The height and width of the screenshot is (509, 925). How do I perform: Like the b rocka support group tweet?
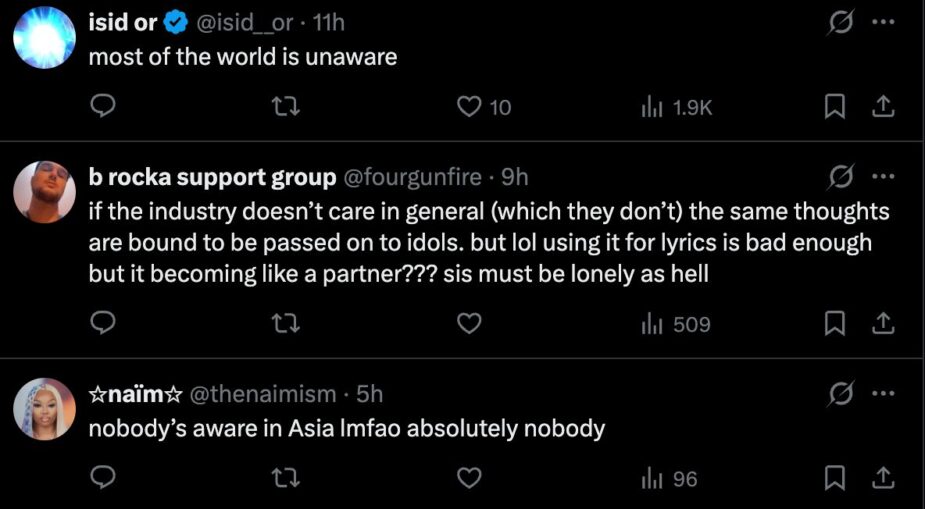pos(469,323)
